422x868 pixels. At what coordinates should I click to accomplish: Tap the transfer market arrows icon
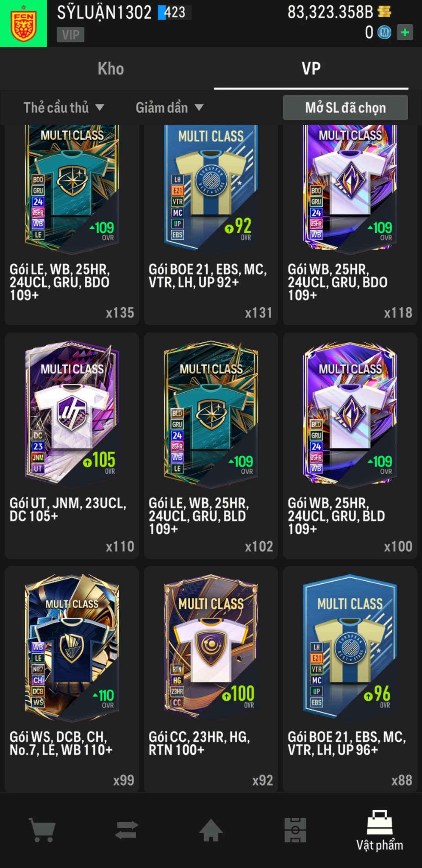point(127,830)
